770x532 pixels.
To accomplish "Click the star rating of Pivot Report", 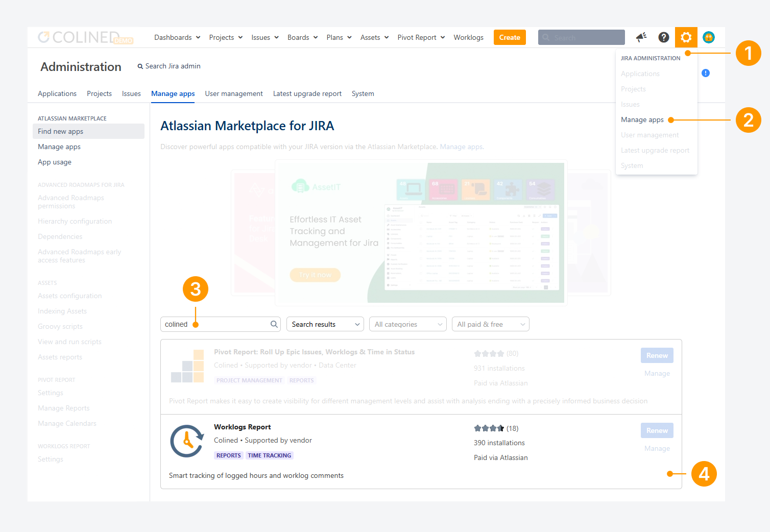I will pyautogui.click(x=489, y=353).
